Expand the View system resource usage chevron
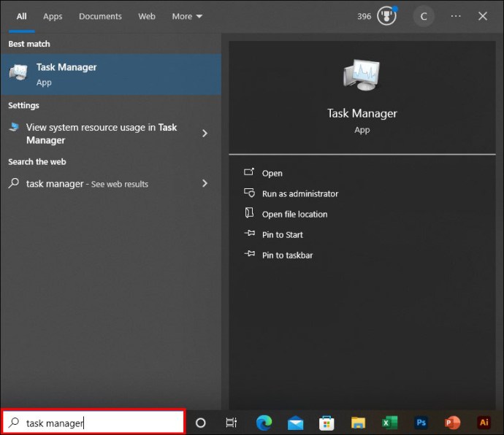This screenshot has height=435, width=504. point(205,134)
